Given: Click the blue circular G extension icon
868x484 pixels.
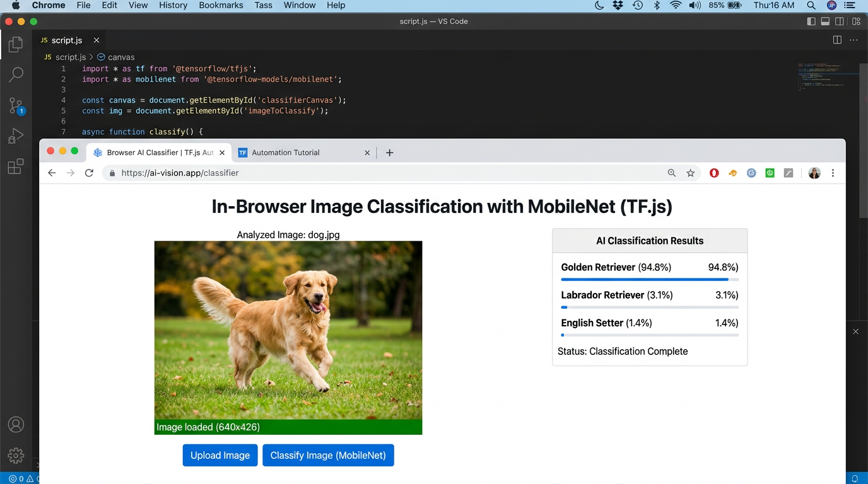Looking at the screenshot, I should tap(751, 173).
